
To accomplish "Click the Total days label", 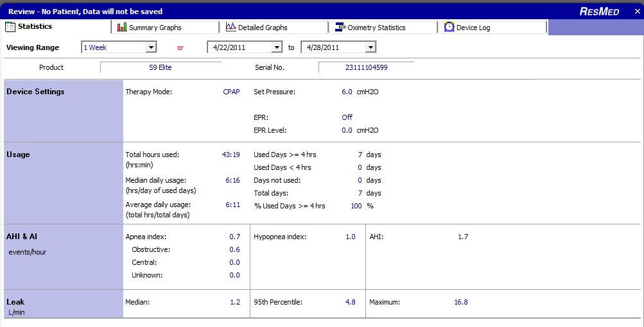I will click(271, 193).
